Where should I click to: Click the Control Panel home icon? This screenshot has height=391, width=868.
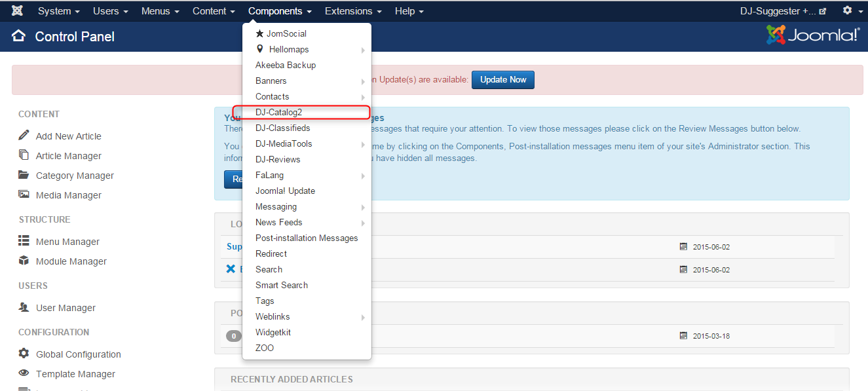19,36
